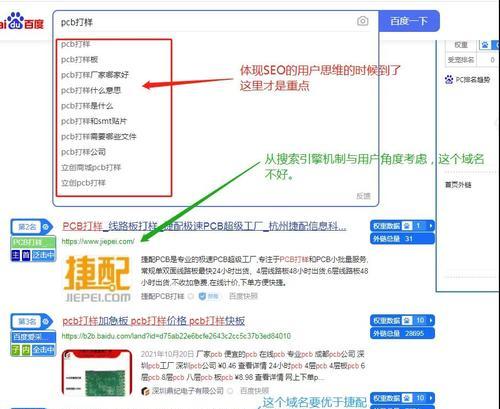
Task: Click the 反馈 feedback link in suggestions
Action: click(x=363, y=196)
